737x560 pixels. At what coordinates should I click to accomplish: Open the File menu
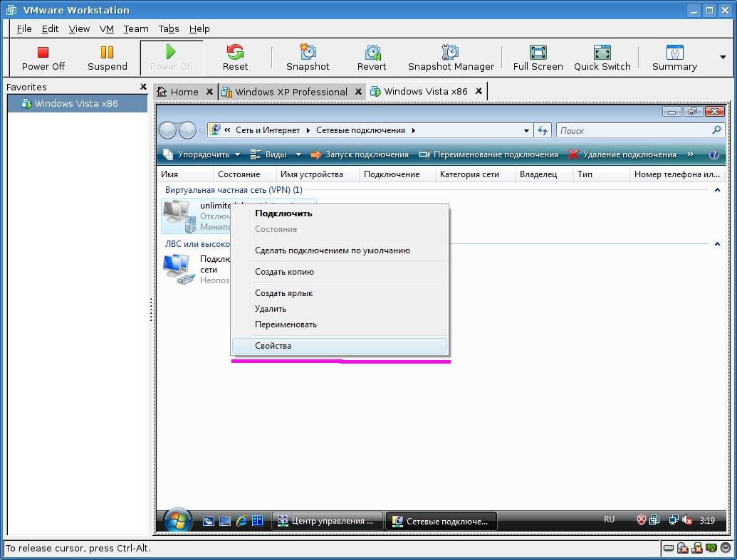24,28
